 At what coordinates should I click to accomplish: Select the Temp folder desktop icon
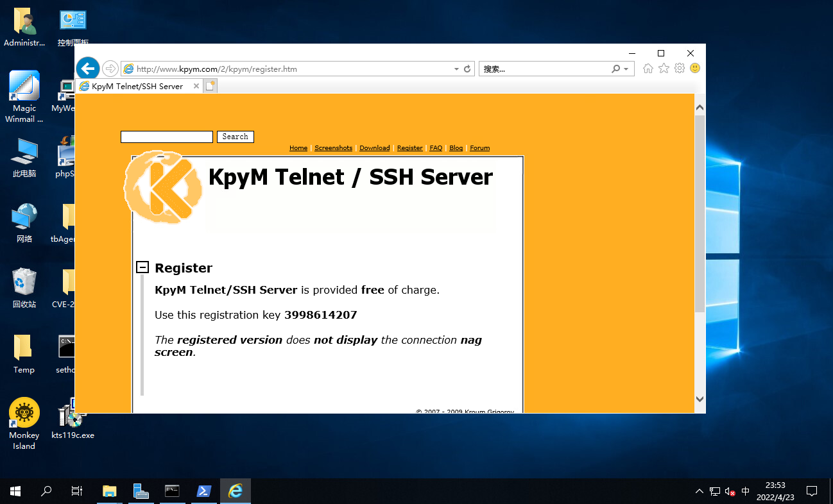(x=24, y=354)
